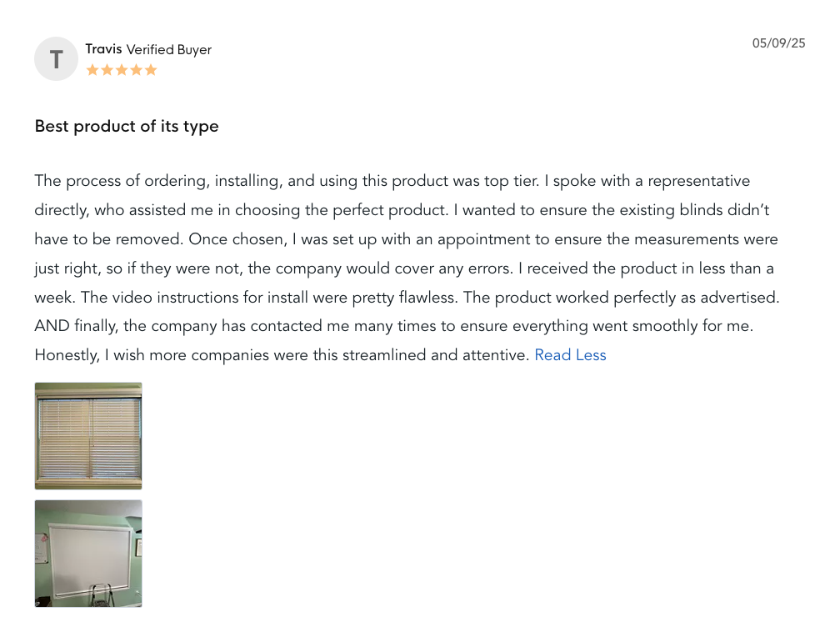Click the review line starting with directly, who assisted

pos(402,210)
